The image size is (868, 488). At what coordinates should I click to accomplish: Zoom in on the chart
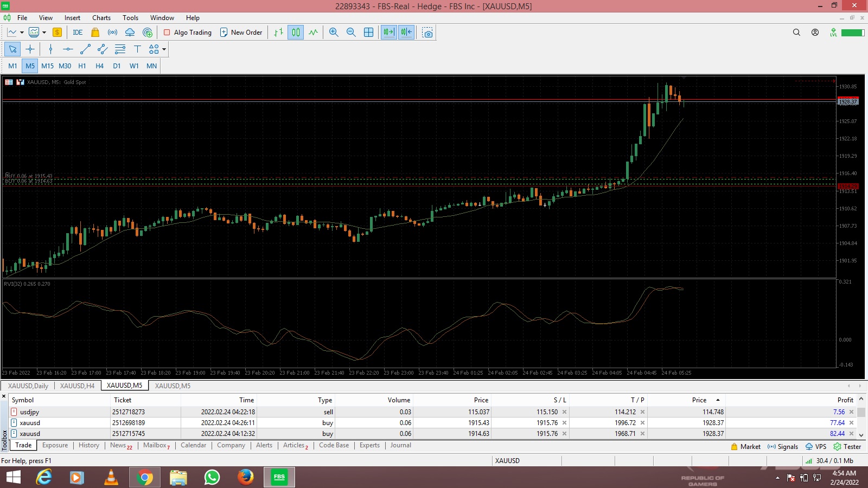pos(334,33)
